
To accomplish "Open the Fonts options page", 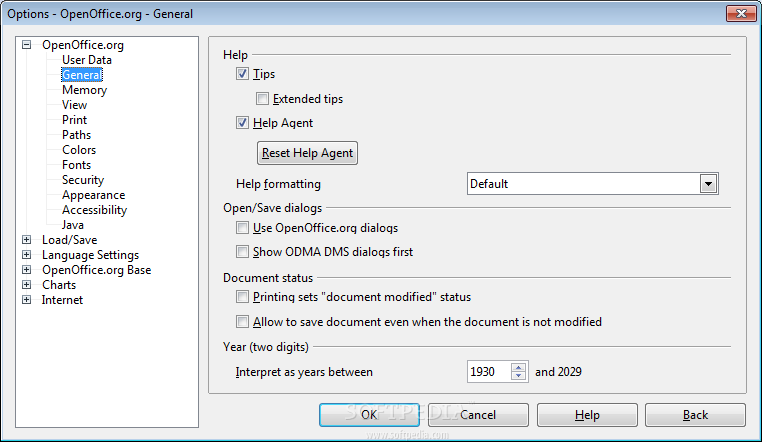I will [76, 165].
